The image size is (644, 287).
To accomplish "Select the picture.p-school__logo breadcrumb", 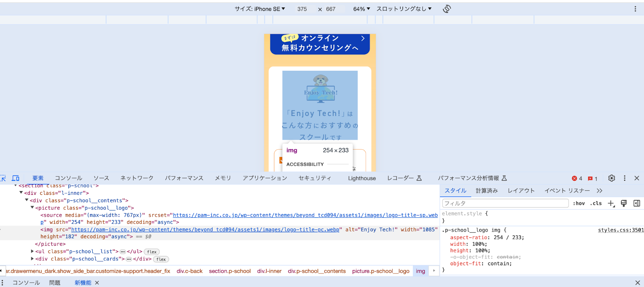I will coord(381,271).
